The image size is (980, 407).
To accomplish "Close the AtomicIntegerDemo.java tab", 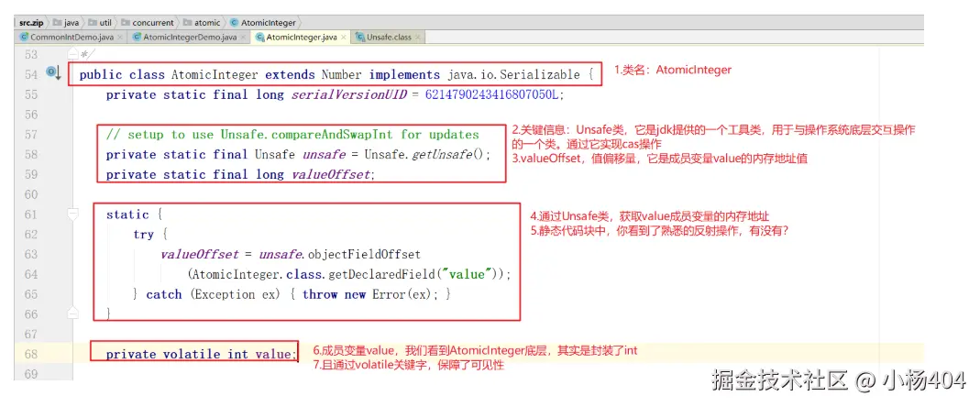I will tap(243, 38).
